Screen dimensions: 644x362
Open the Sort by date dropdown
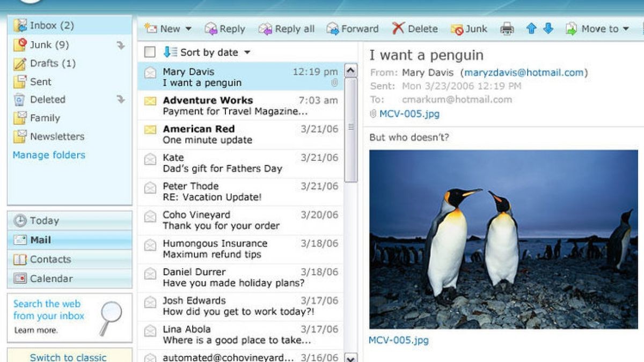point(246,52)
